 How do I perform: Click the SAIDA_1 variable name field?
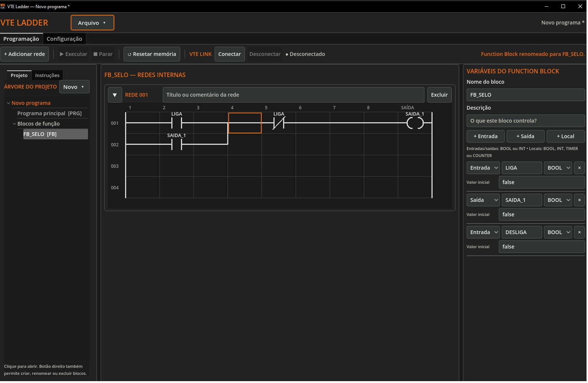point(522,200)
